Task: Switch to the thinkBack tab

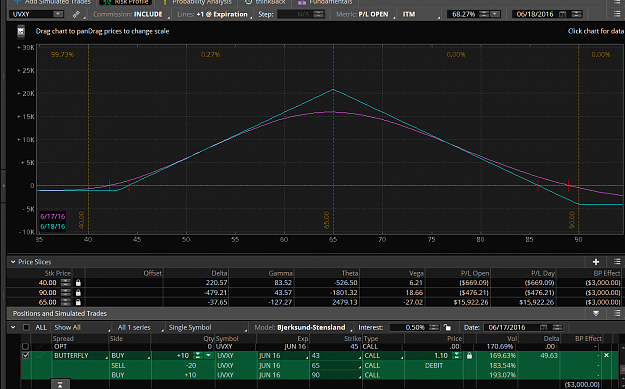Action: click(x=265, y=2)
